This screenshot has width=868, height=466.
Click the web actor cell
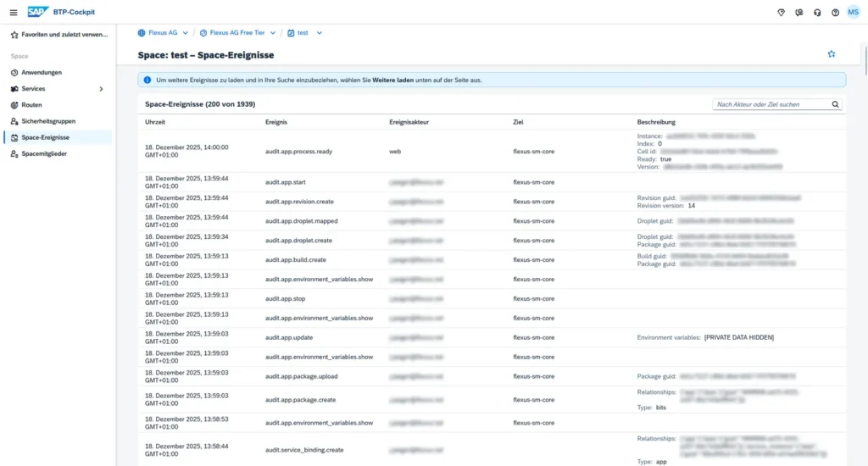395,151
